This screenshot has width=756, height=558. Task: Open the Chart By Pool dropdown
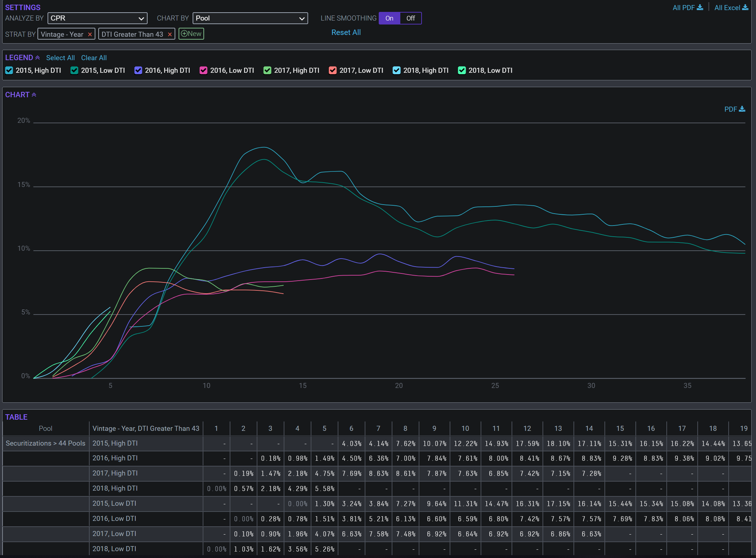[250, 18]
